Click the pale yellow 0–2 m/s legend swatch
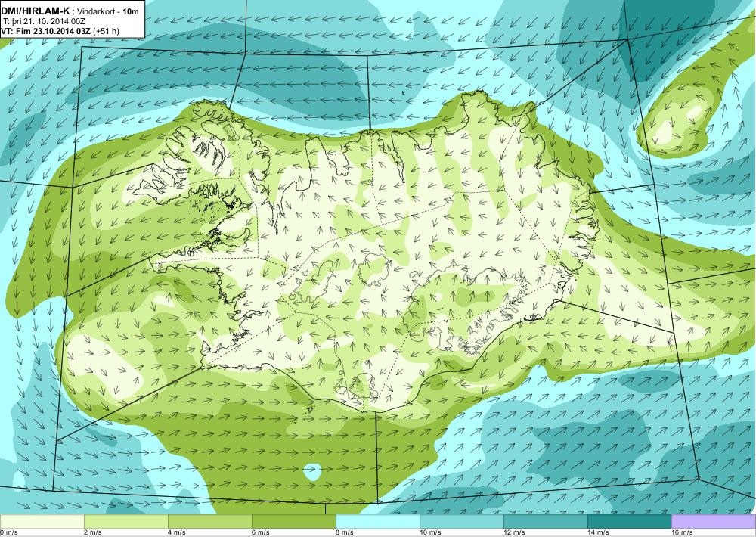Image resolution: width=756 pixels, height=537 pixels. [x=42, y=522]
